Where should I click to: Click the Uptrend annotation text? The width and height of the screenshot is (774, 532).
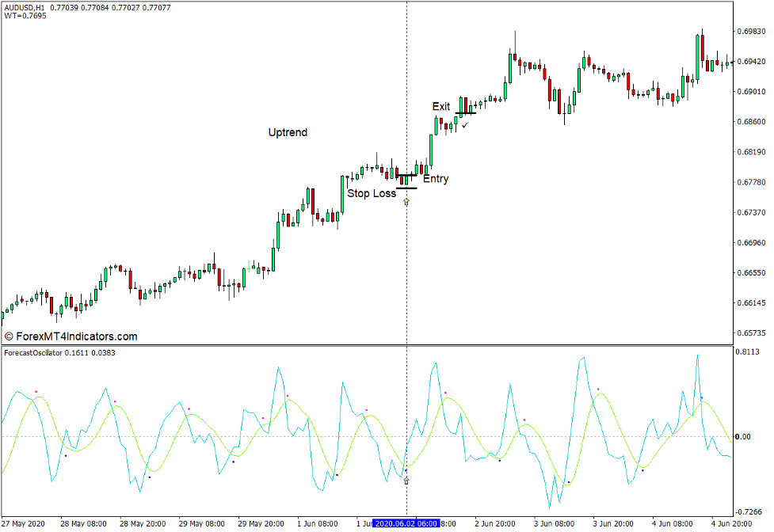pyautogui.click(x=287, y=132)
